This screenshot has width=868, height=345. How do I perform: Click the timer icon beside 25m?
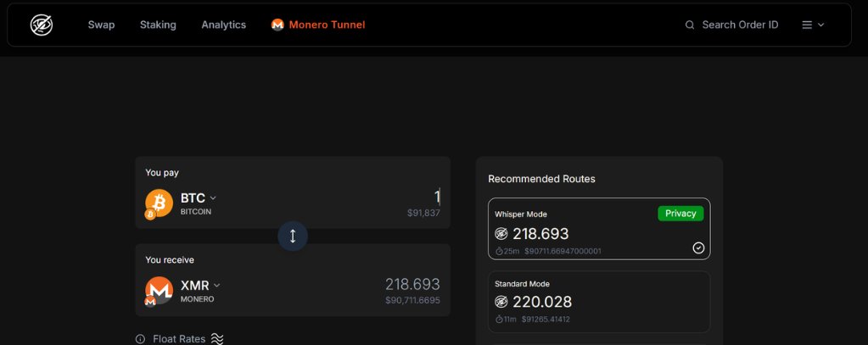(x=499, y=252)
